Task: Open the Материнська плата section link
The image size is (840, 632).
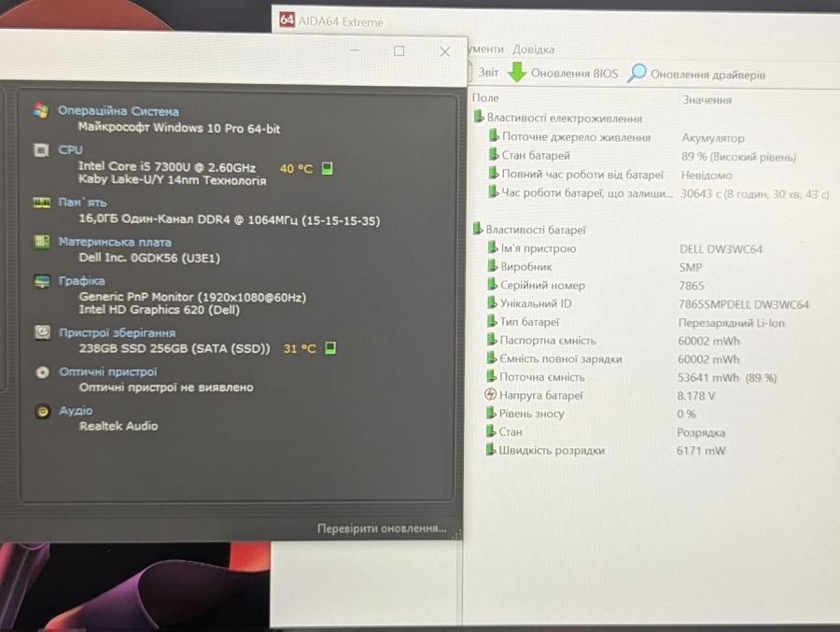Action: point(115,242)
